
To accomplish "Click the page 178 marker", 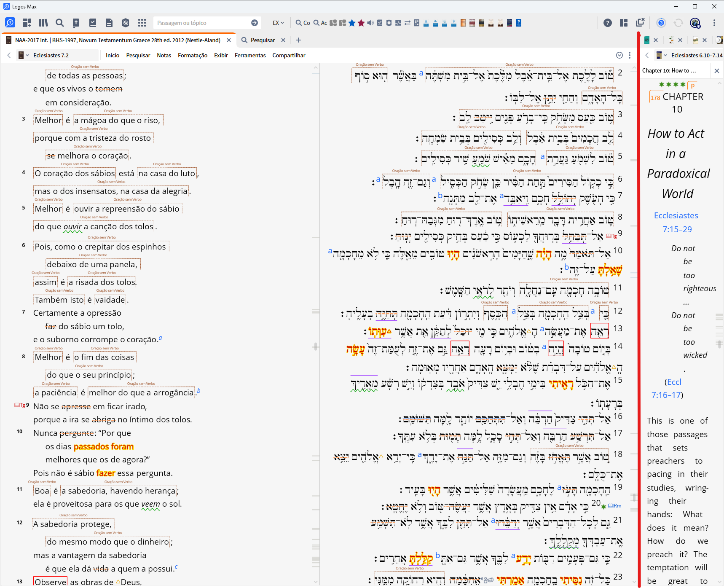I will tap(655, 98).
